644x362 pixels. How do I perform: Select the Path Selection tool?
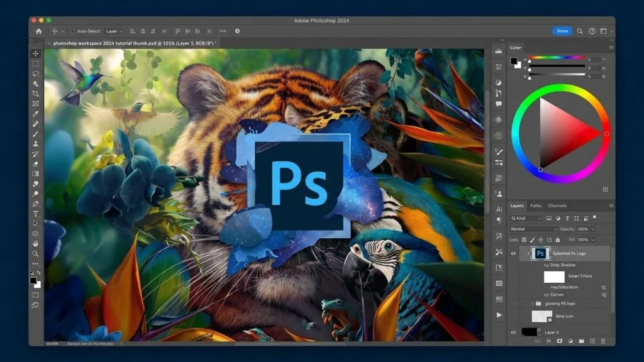click(x=36, y=224)
